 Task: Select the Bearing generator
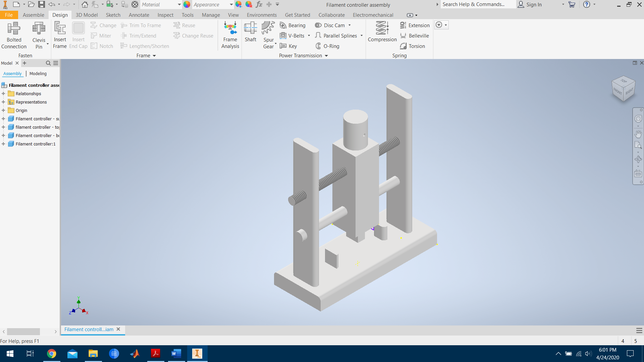pyautogui.click(x=293, y=25)
